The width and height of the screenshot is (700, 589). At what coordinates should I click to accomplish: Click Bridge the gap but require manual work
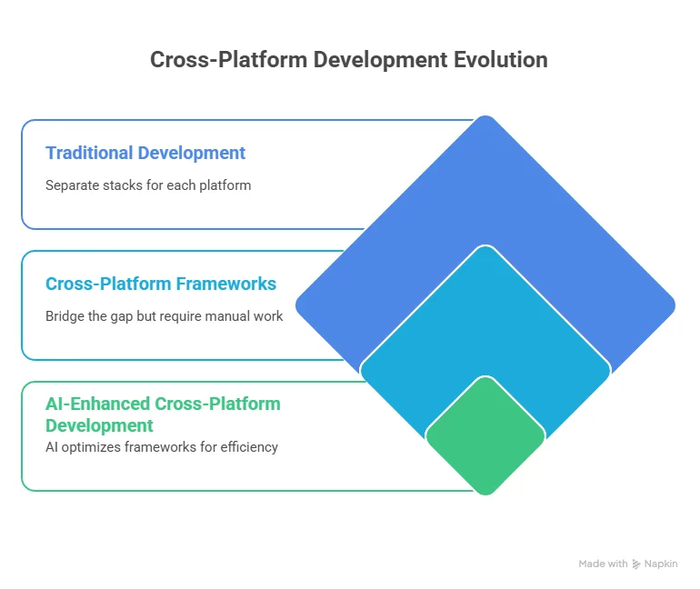pos(165,316)
